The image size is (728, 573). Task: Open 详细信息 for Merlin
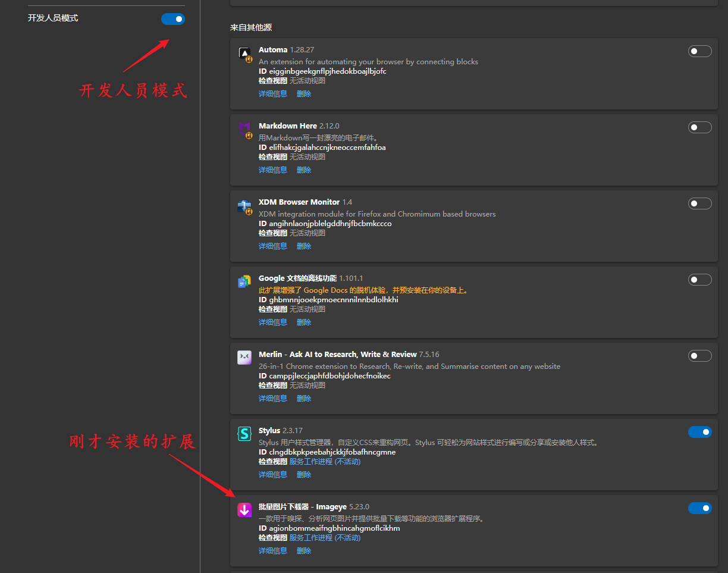tap(273, 399)
